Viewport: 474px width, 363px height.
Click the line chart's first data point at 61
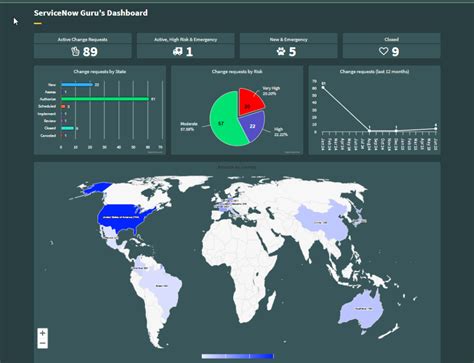[x=323, y=87]
